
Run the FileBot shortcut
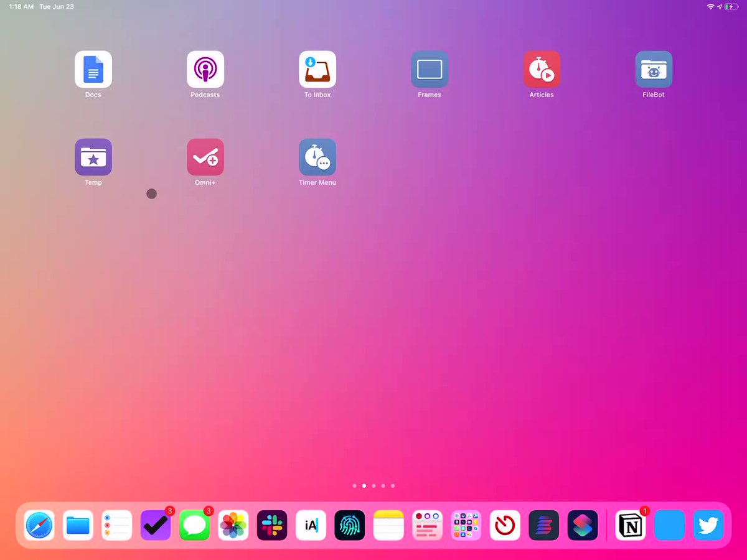coord(654,69)
